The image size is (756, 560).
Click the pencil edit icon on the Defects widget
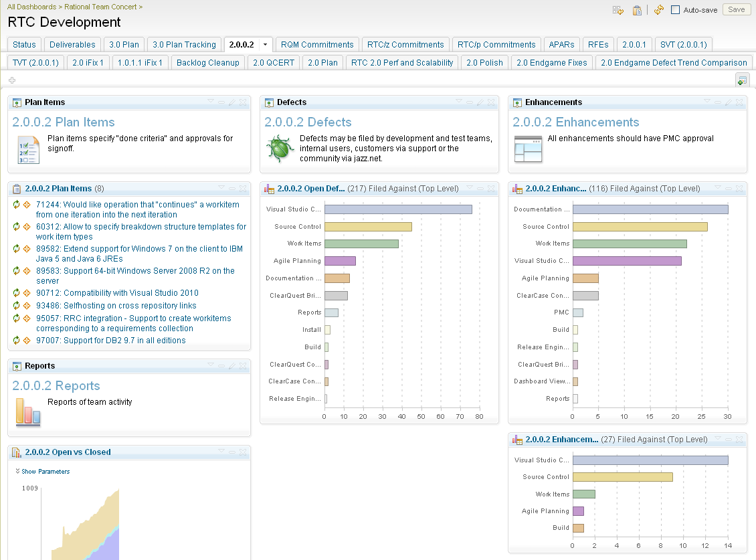pos(480,102)
